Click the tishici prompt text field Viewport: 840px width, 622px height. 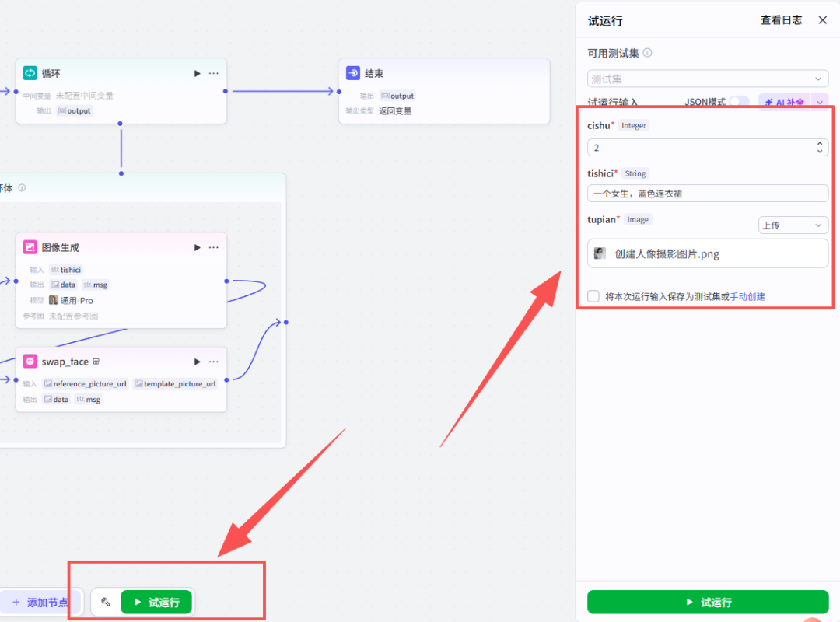[707, 194]
